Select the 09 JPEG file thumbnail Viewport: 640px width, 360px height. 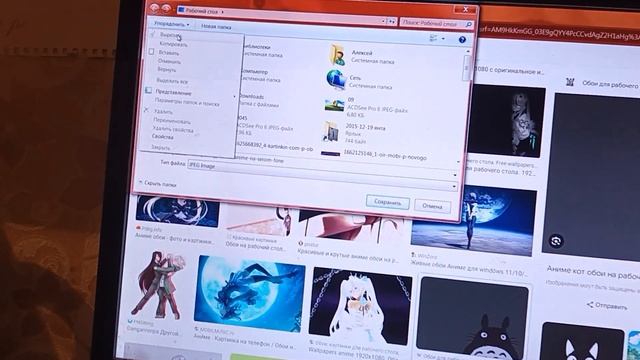334,105
